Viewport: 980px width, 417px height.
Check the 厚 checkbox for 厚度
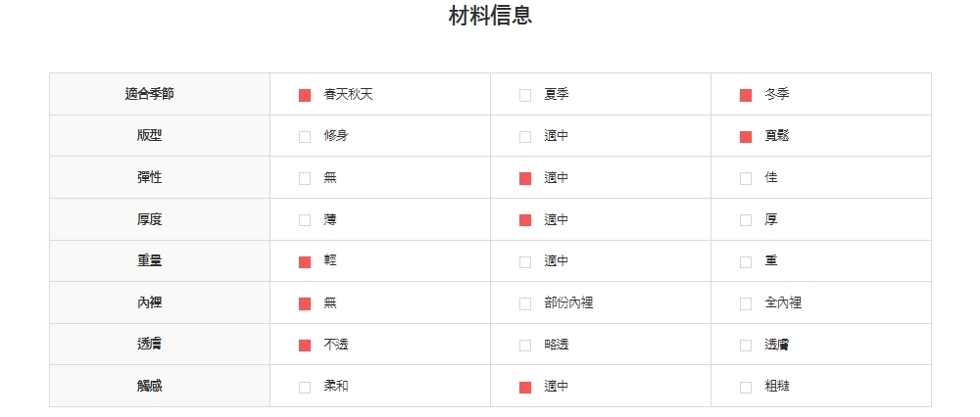[x=746, y=220]
